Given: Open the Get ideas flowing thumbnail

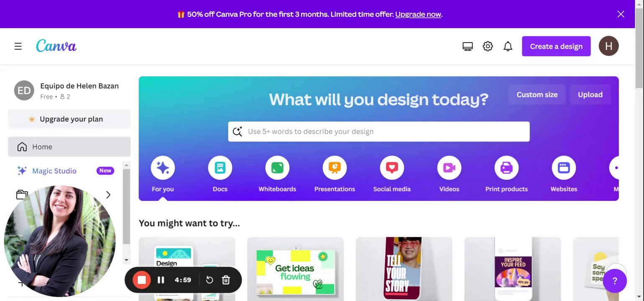Looking at the screenshot, I should pos(295,269).
